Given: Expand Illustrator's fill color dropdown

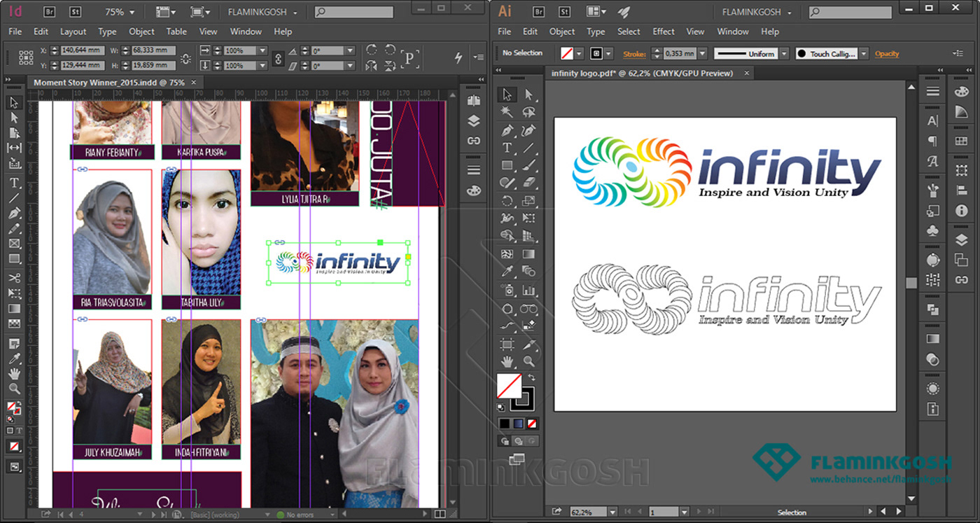Looking at the screenshot, I should (578, 53).
